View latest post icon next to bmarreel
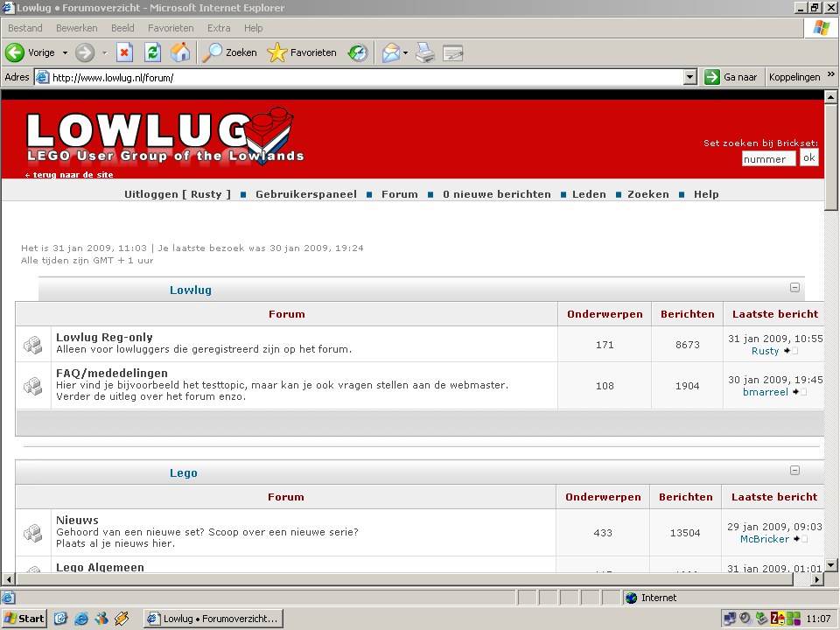This screenshot has height=630, width=840. (799, 392)
